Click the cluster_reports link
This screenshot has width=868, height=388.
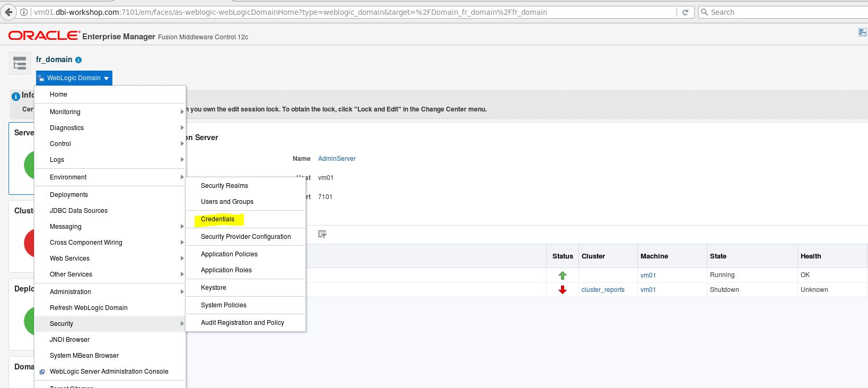(603, 290)
